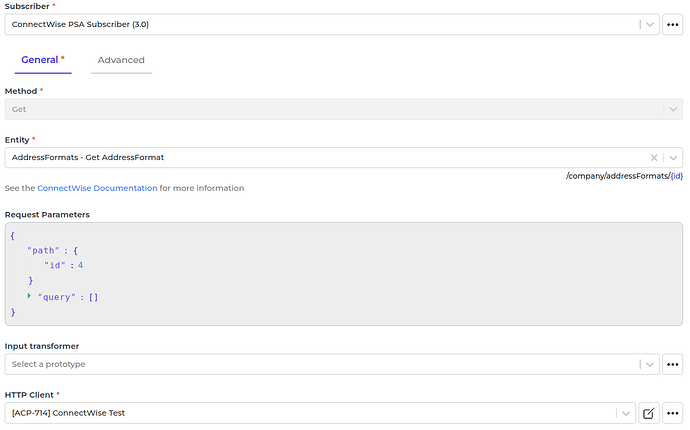Expand the Input transformer dropdown arrow
Image resolution: width=690 pixels, height=430 pixels.
(650, 364)
